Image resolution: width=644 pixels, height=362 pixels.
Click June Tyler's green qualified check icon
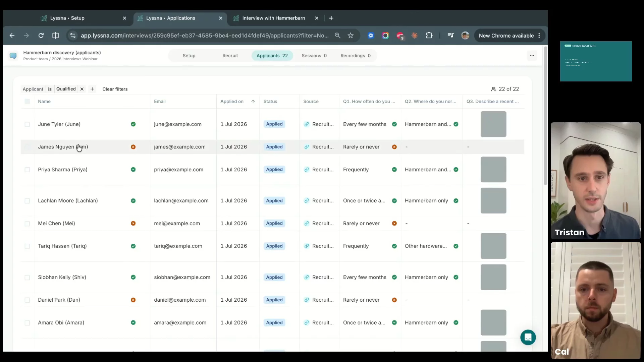[133, 124]
